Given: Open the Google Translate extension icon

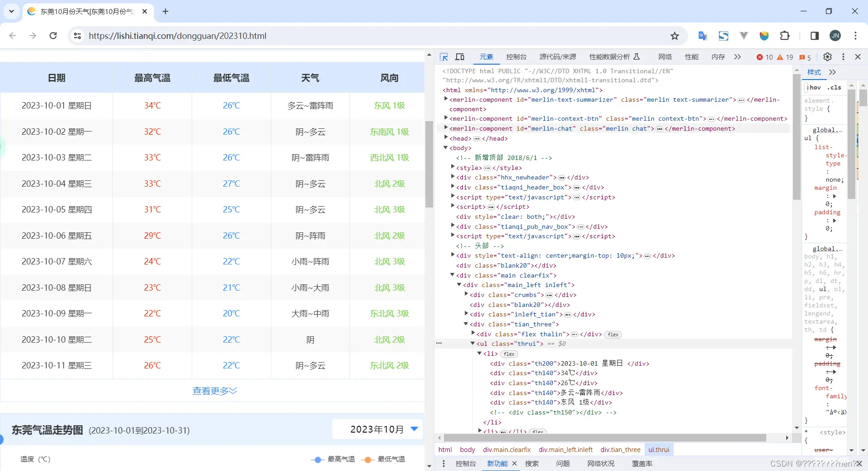Looking at the screenshot, I should pyautogui.click(x=703, y=36).
